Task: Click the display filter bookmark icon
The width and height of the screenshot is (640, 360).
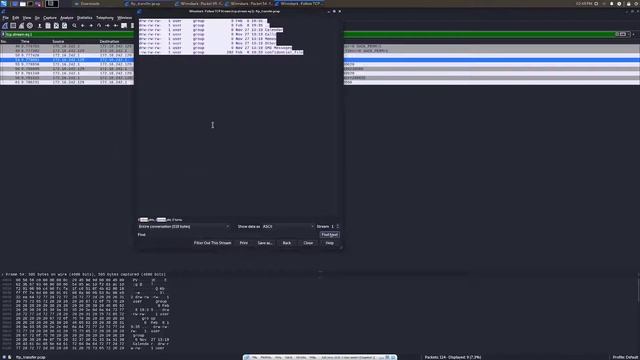Action: coord(3,35)
